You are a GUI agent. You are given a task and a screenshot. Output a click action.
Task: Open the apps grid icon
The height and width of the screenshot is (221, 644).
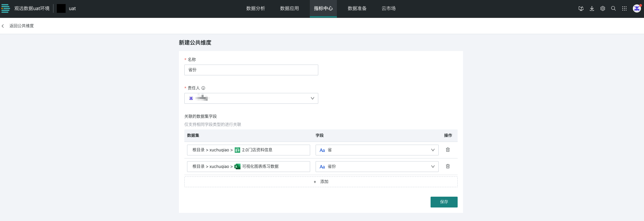[624, 9]
